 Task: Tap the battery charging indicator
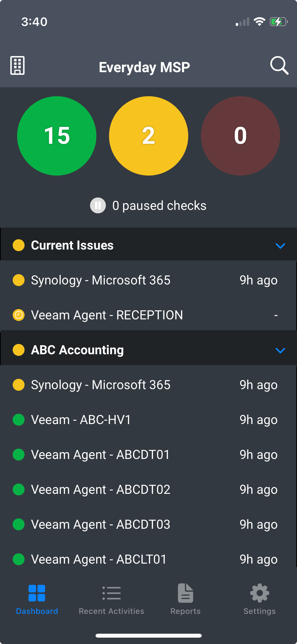click(x=278, y=22)
